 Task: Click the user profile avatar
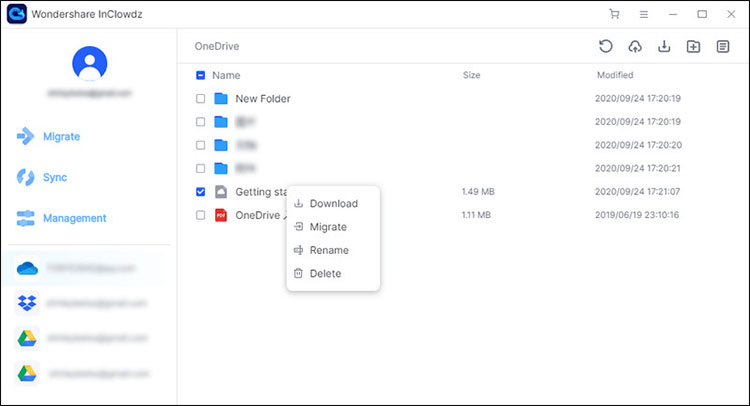[x=89, y=63]
